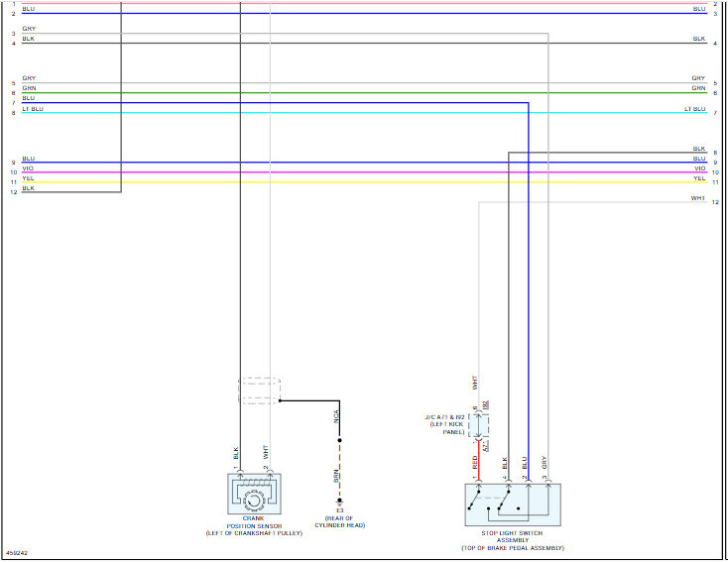The width and height of the screenshot is (728, 562).
Task: Click the BLK label at right edge row 8
Action: [x=699, y=149]
